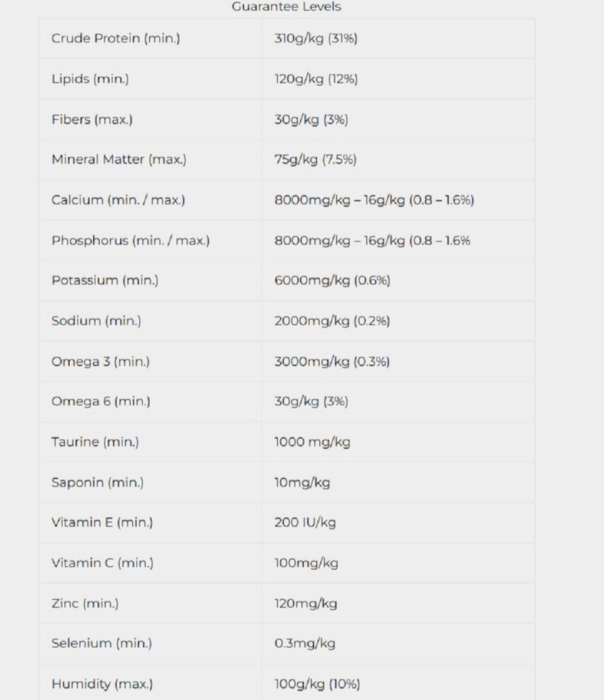Viewport: 604px width, 700px height.
Task: Select the Zinc 120mg/kg value
Action: click(306, 603)
